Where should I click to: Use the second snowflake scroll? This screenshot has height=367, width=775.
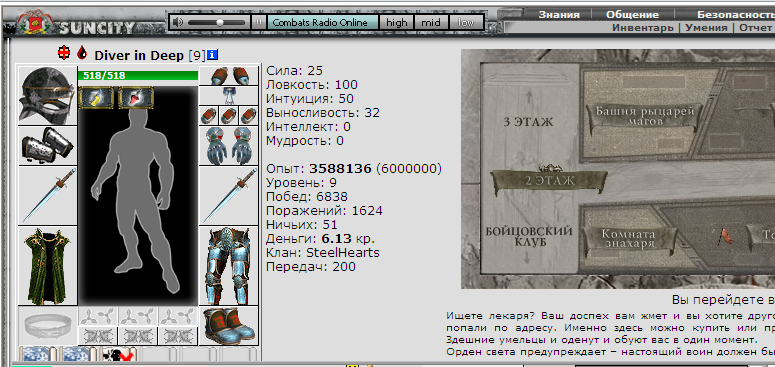click(78, 354)
